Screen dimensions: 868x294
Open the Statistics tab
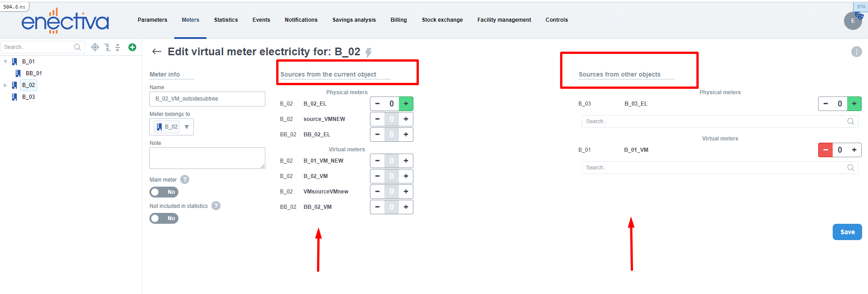[225, 20]
